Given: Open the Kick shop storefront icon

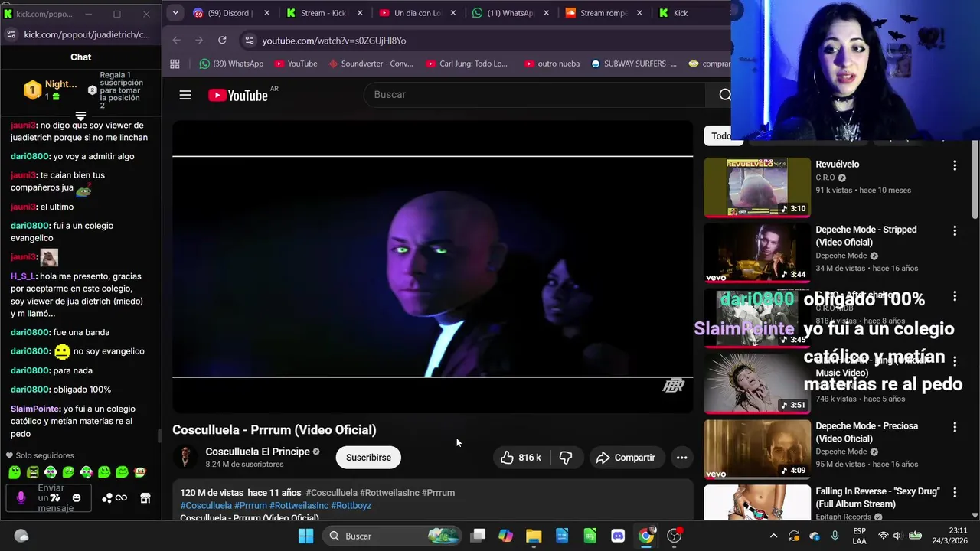Looking at the screenshot, I should tap(145, 498).
